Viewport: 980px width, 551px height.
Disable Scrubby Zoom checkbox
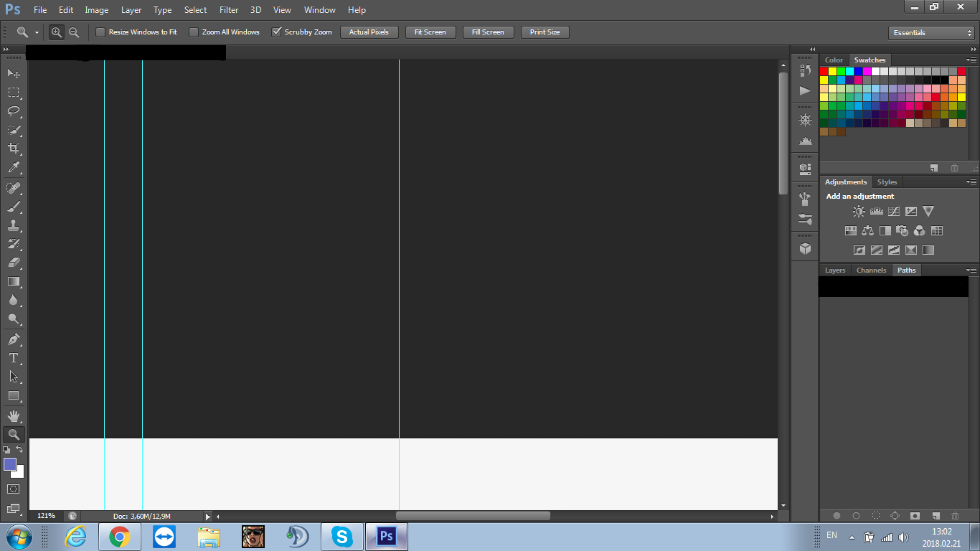276,32
